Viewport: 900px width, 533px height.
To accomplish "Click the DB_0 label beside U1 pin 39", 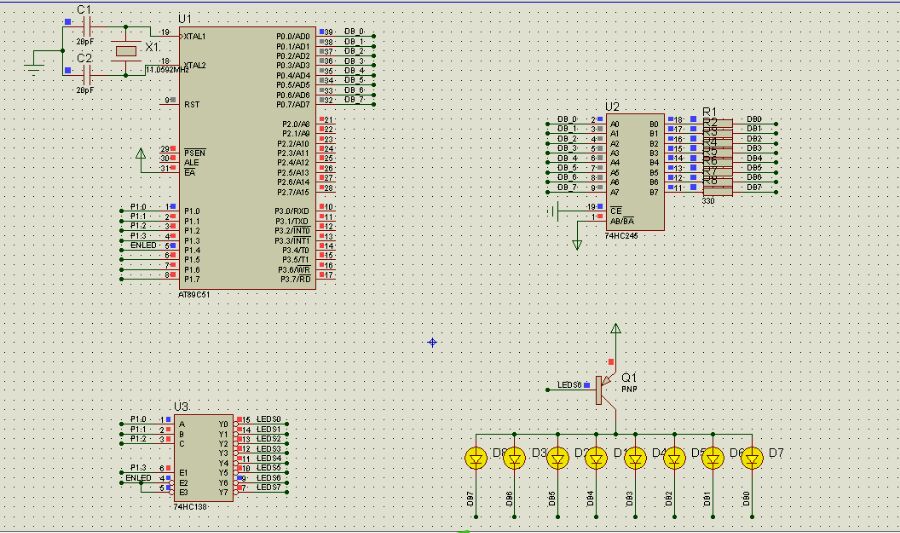I will pyautogui.click(x=354, y=32).
